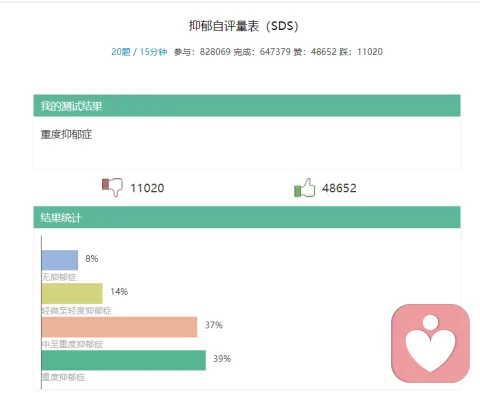Click the dislike count 11020
This screenshot has width=480, height=393.
coord(147,188)
